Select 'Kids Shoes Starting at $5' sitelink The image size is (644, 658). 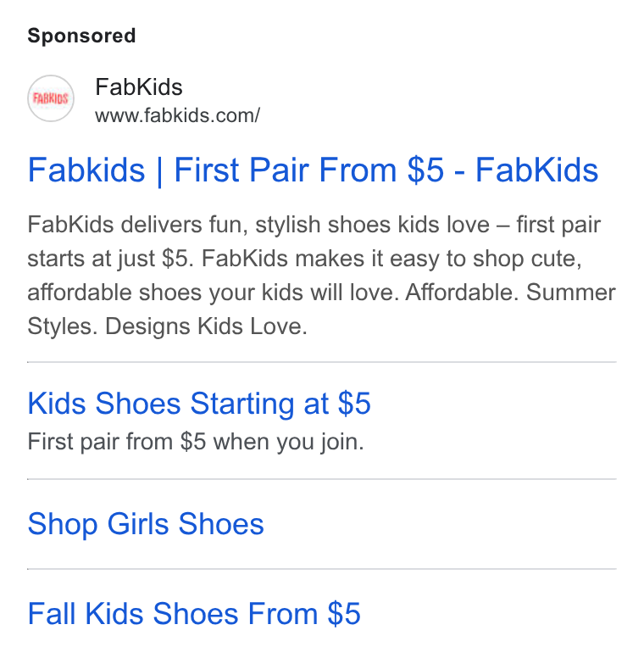[199, 404]
